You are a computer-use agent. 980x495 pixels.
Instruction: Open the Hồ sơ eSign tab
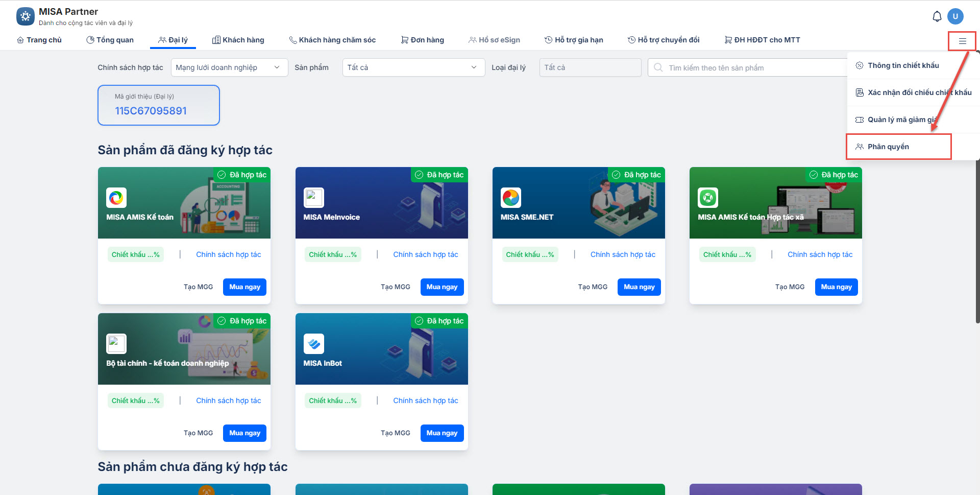point(495,40)
